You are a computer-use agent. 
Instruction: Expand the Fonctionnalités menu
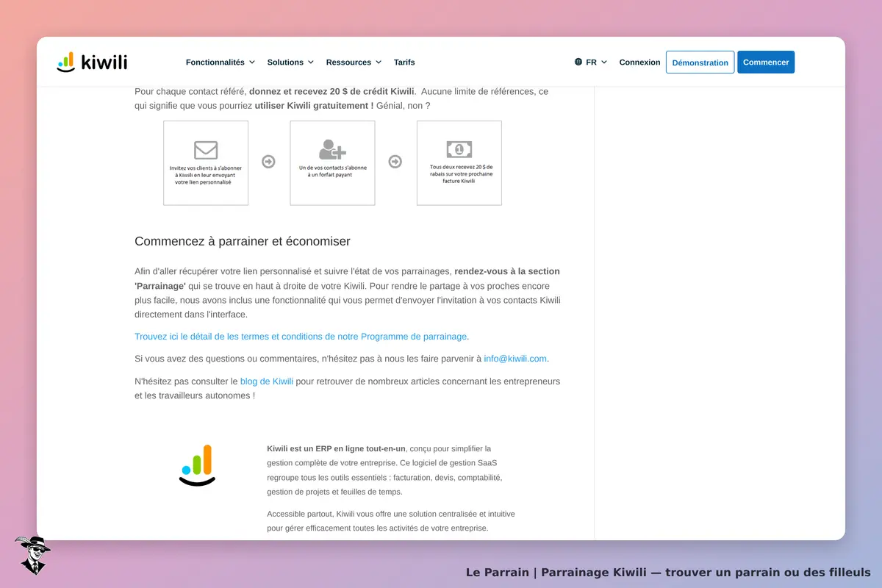(220, 62)
